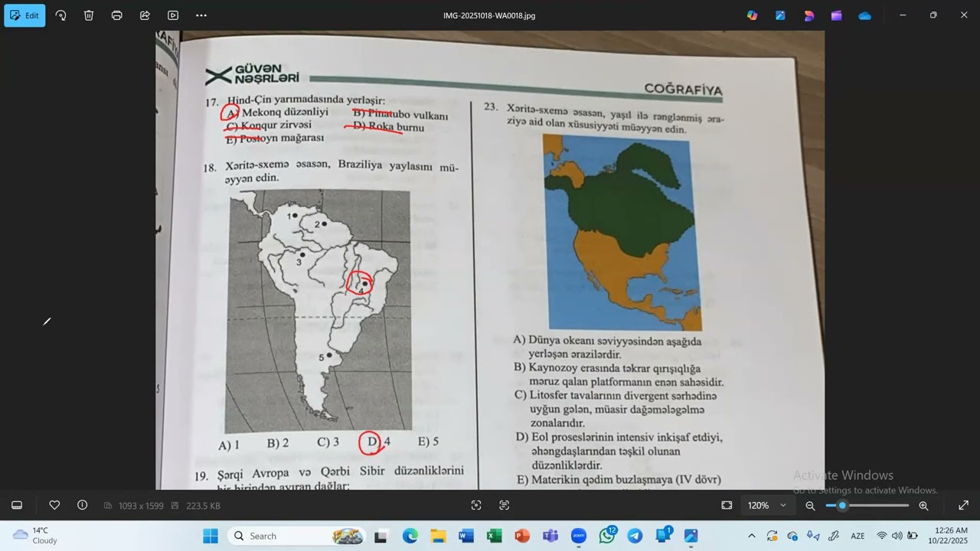The height and width of the screenshot is (551, 980).
Task: Click the file name IMG-20251018-WA0018.jpg title
Action: 489,15
